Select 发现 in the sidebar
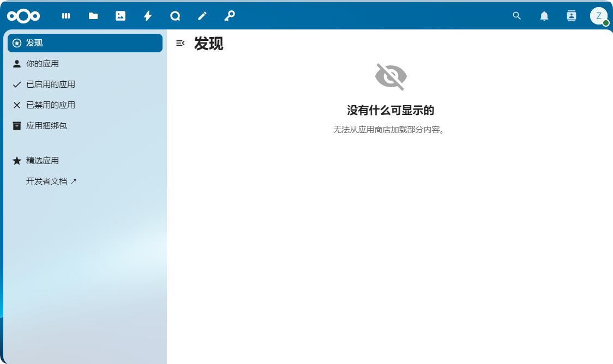Viewport: 613px width, 364px height. (85, 43)
